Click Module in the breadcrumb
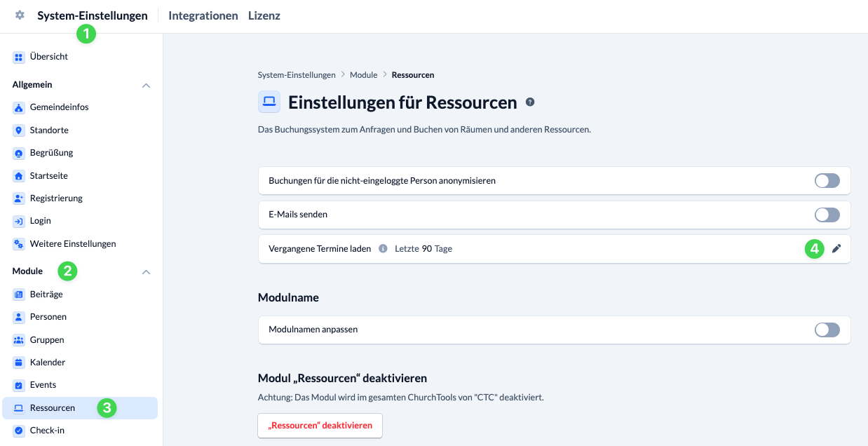This screenshot has height=446, width=868. [364, 75]
